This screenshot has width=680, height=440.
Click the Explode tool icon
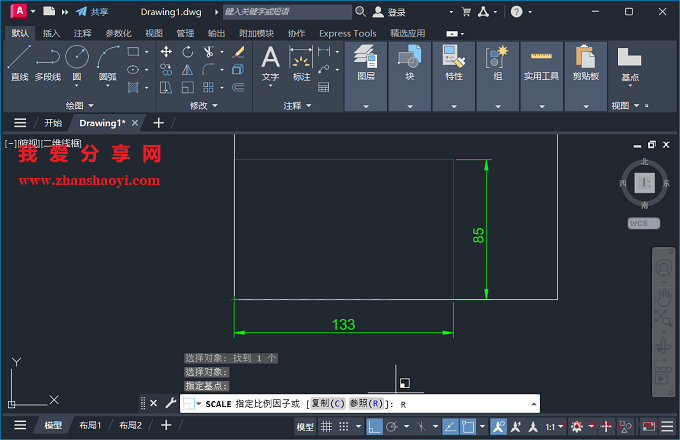[238, 69]
